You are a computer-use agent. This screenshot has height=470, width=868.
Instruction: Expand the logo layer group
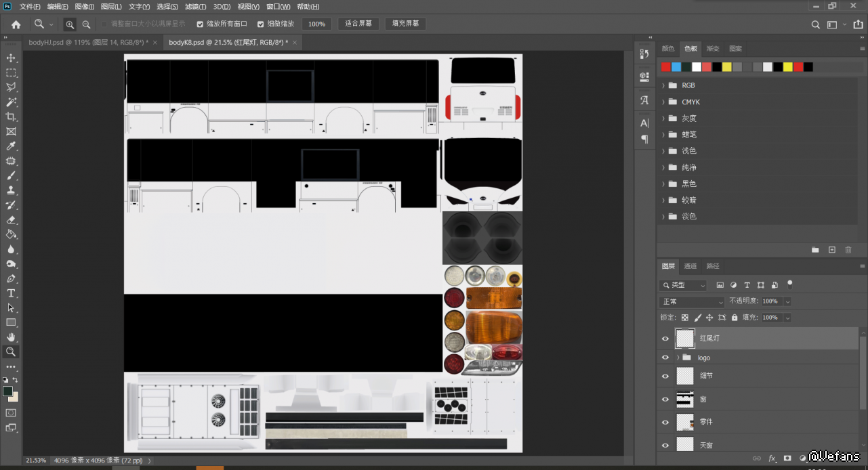coord(678,358)
